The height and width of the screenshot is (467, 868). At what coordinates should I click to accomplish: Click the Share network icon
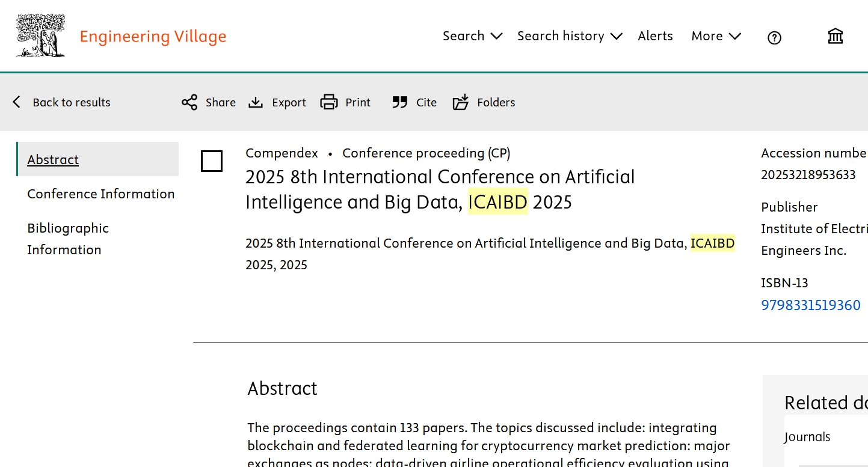[x=189, y=102]
